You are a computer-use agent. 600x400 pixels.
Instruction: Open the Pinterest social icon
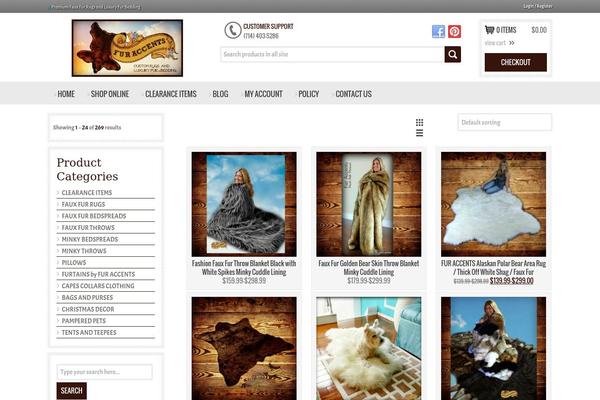pos(454,31)
